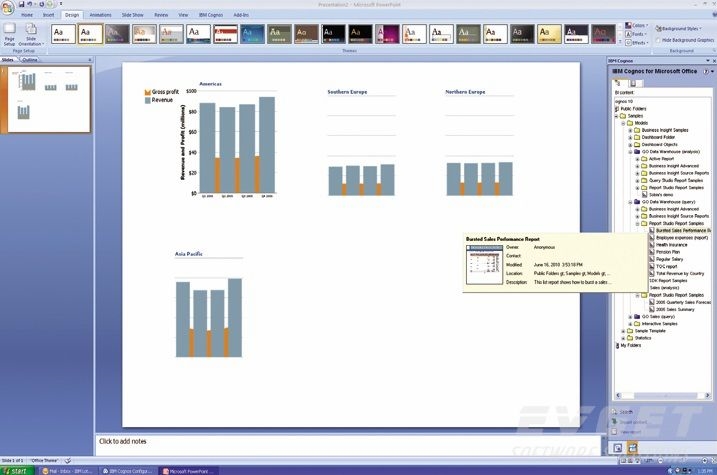717x475 pixels.
Task: Apply the first Office Theme thumbnail
Action: tap(63, 34)
